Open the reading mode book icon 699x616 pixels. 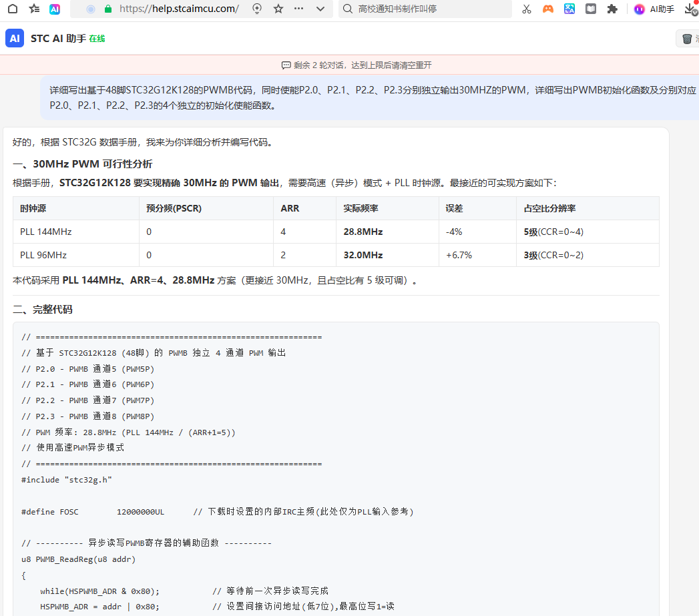[x=591, y=9]
